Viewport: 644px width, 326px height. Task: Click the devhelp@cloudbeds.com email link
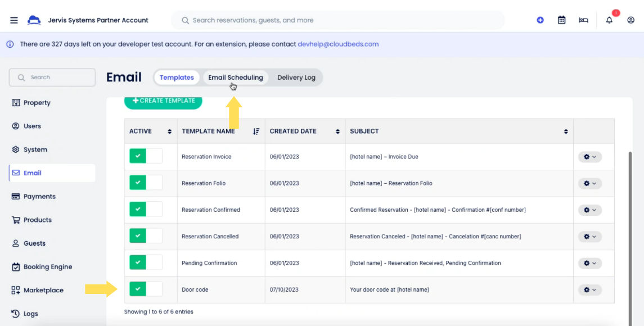pos(338,44)
